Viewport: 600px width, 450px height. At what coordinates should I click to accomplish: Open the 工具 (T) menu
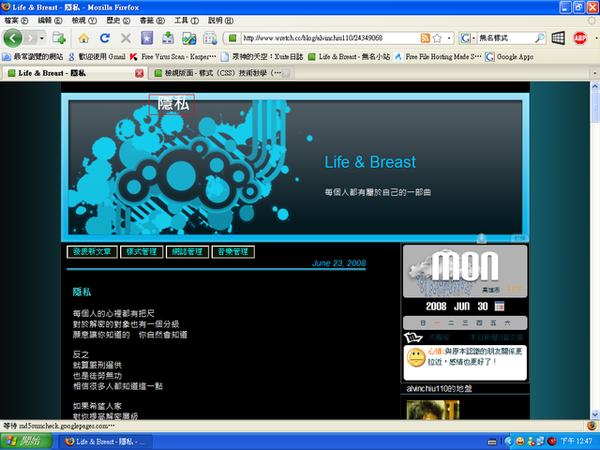(x=186, y=20)
